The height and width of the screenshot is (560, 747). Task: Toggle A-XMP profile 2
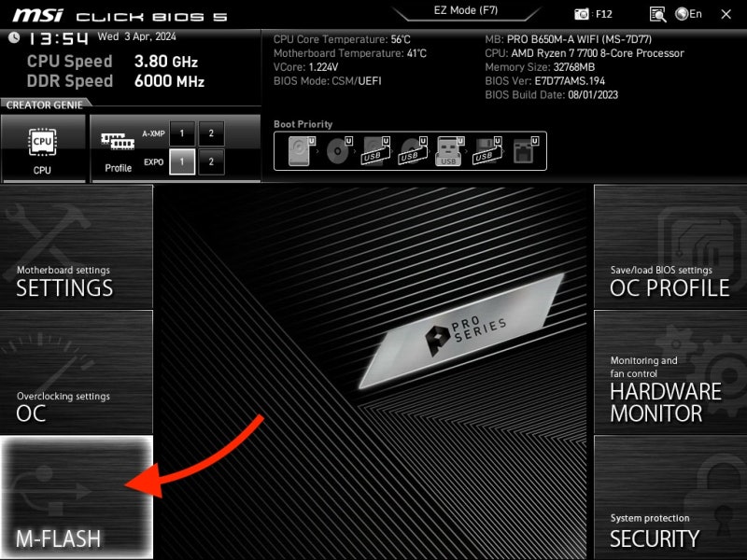[211, 133]
